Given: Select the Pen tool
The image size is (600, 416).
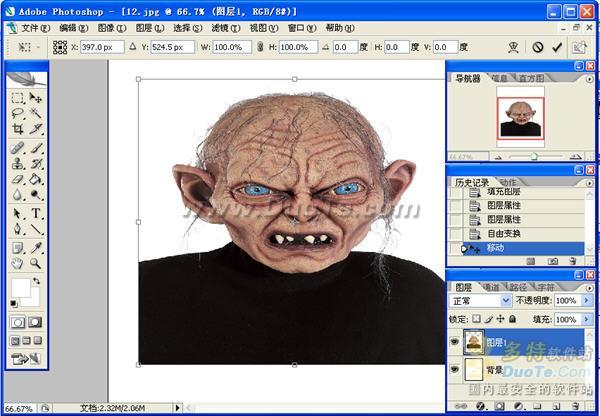Looking at the screenshot, I should (x=17, y=229).
